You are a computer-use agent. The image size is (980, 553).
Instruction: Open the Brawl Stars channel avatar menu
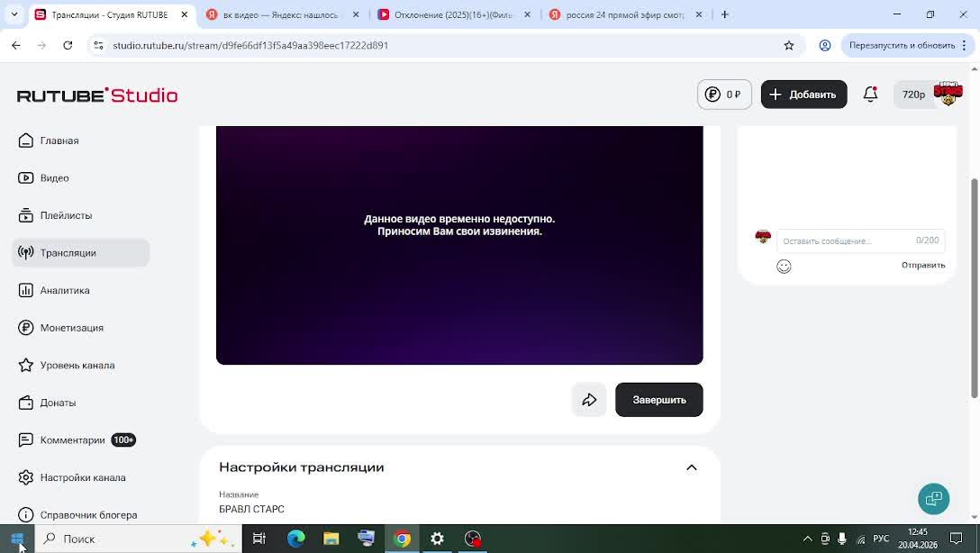[x=948, y=94]
